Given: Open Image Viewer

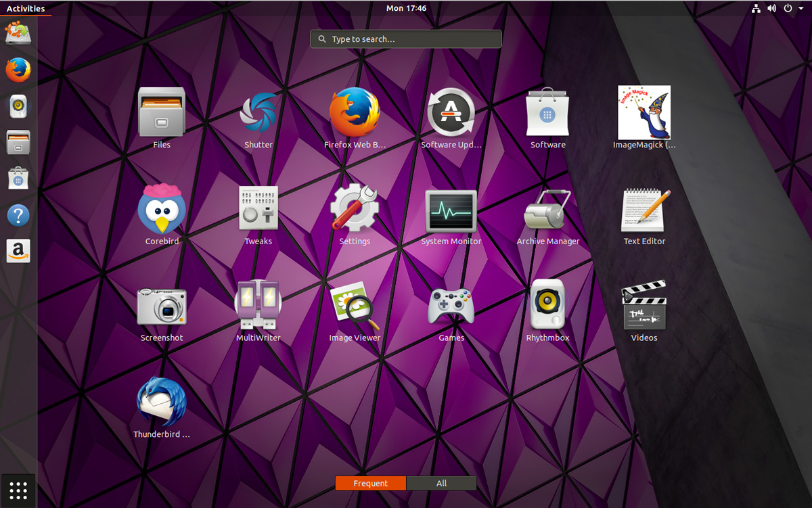Looking at the screenshot, I should 355,306.
